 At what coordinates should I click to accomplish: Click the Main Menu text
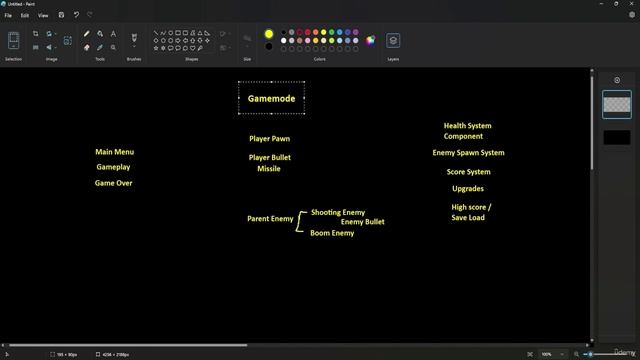point(115,152)
